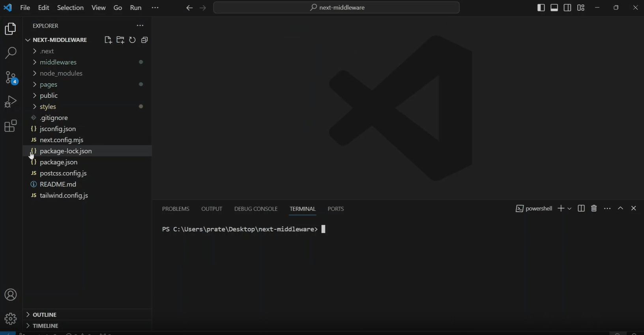Collapse all folders in Explorer
This screenshot has width=644, height=335.
coord(145,40)
